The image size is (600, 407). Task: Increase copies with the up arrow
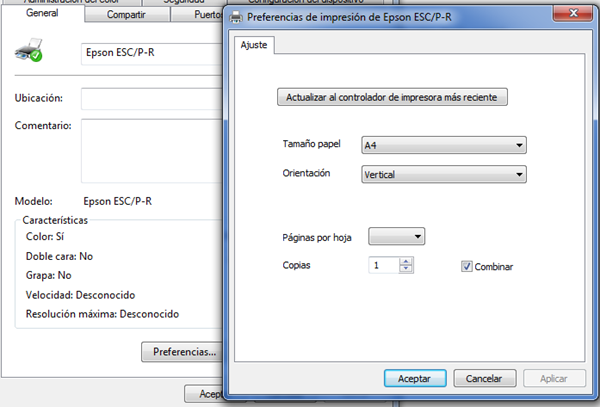[405, 262]
